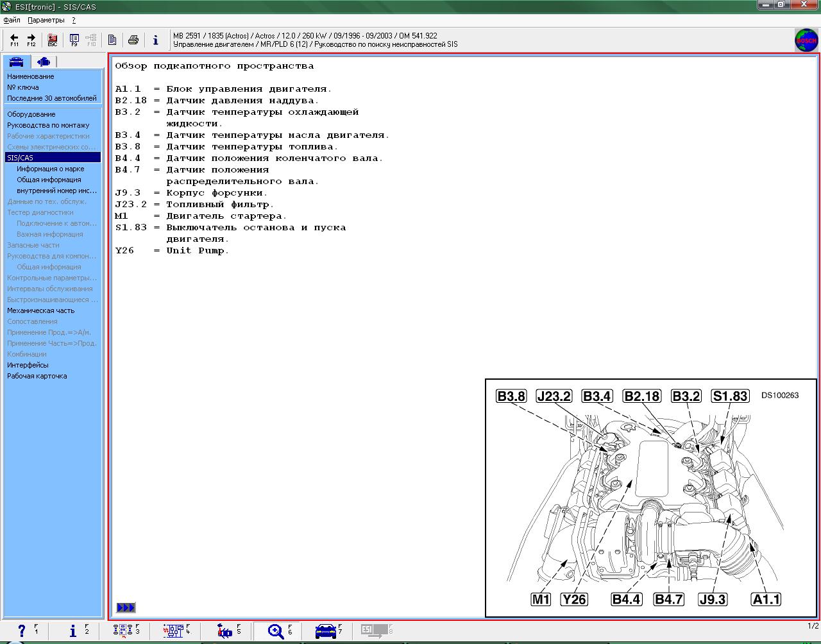Open Интерфейсы in the sidebar
Image resolution: width=821 pixels, height=644 pixels.
pos(28,365)
